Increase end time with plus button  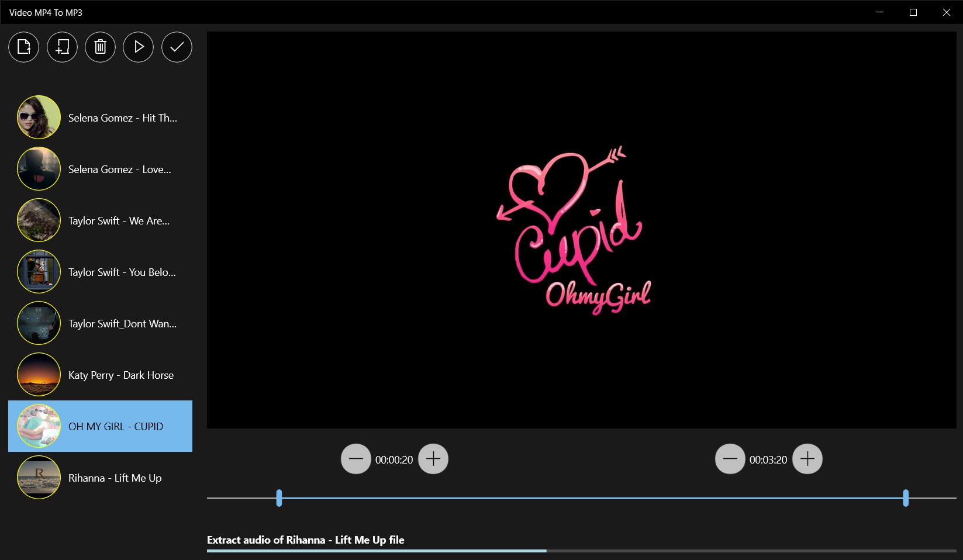click(807, 459)
